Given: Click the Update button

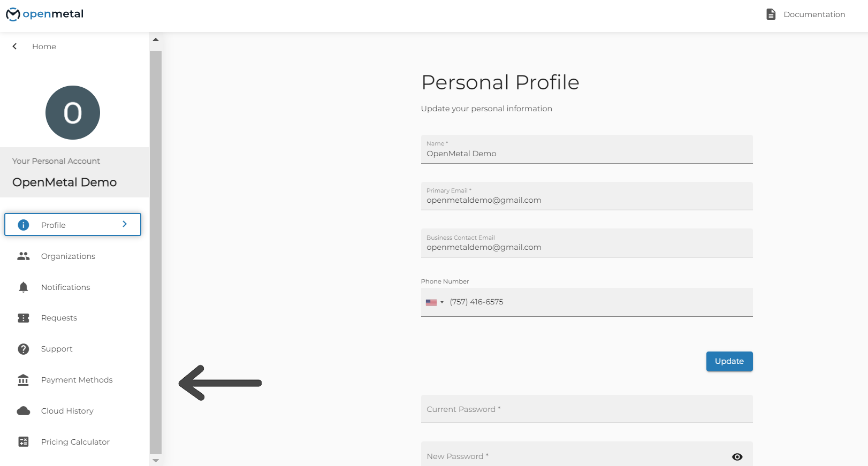Looking at the screenshot, I should [x=729, y=361].
